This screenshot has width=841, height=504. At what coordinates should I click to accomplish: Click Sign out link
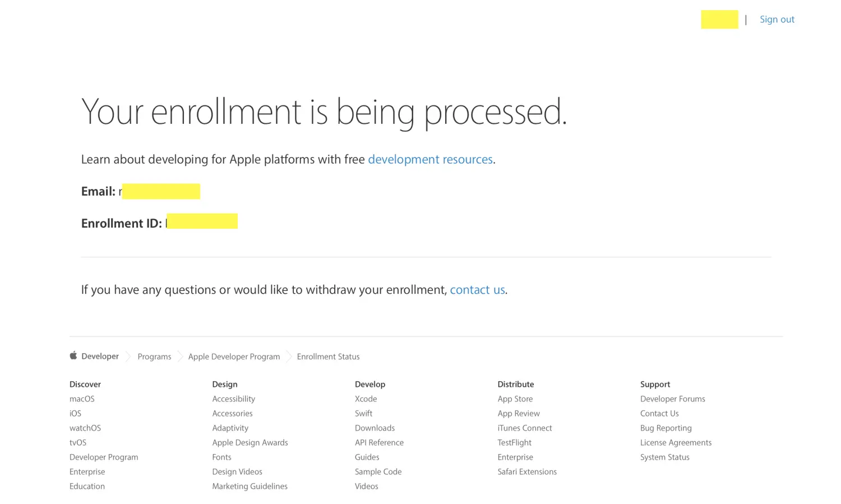pos(777,19)
